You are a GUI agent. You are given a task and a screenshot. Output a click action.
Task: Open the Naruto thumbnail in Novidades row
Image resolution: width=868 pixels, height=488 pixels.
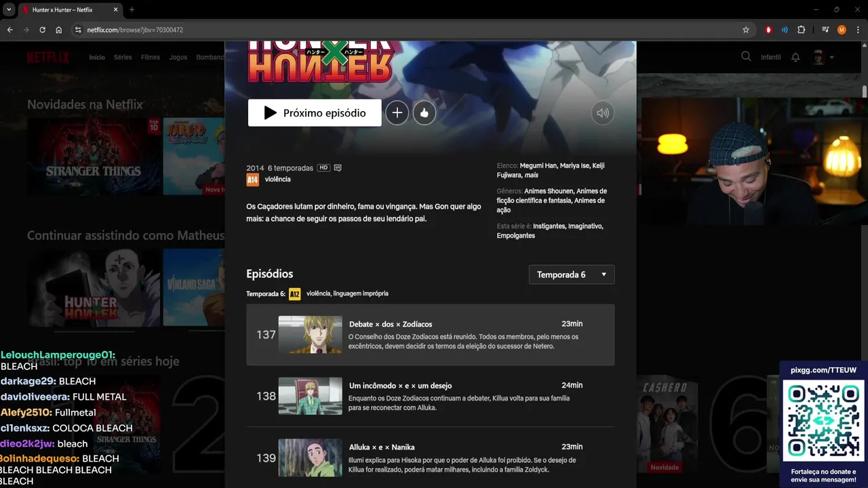click(194, 157)
